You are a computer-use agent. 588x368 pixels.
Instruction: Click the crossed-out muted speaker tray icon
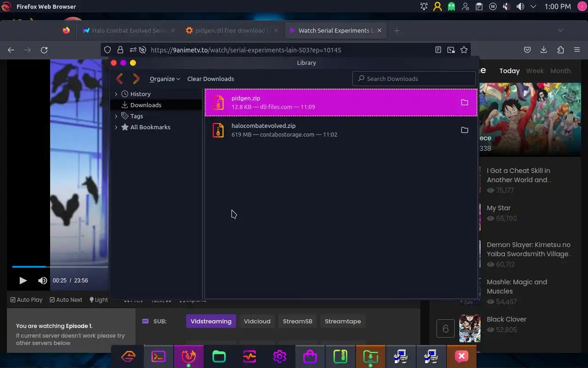coord(506,6)
